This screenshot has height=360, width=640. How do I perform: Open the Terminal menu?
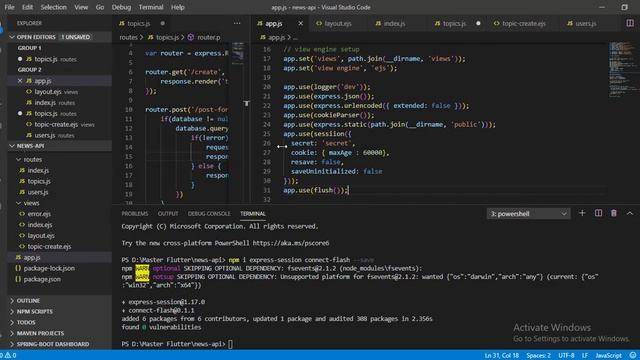(x=151, y=7)
